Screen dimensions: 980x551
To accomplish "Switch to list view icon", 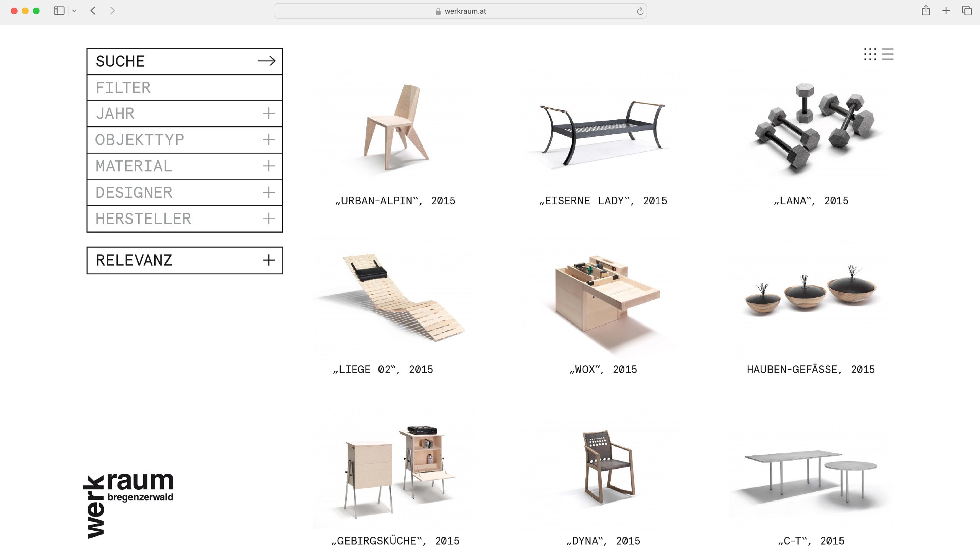I will coord(888,54).
